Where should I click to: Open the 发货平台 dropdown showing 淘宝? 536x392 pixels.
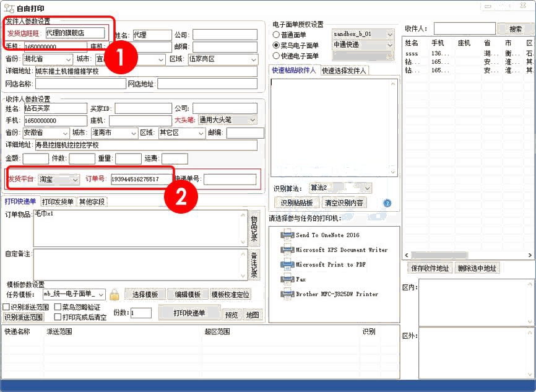(59, 180)
